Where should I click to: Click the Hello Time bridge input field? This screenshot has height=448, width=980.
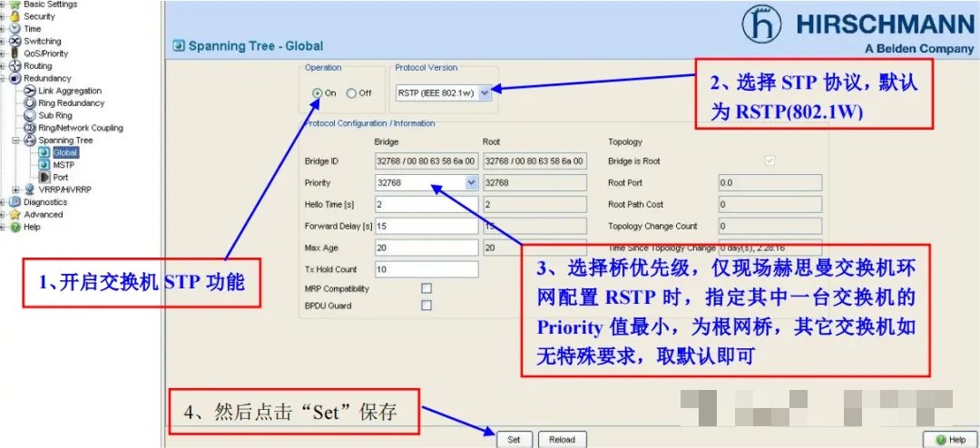click(426, 204)
